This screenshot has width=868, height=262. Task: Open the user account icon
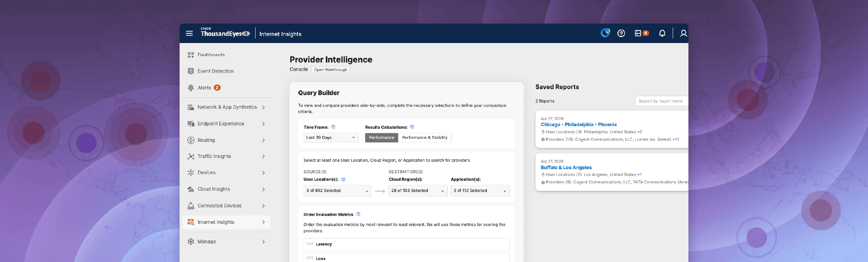click(683, 33)
